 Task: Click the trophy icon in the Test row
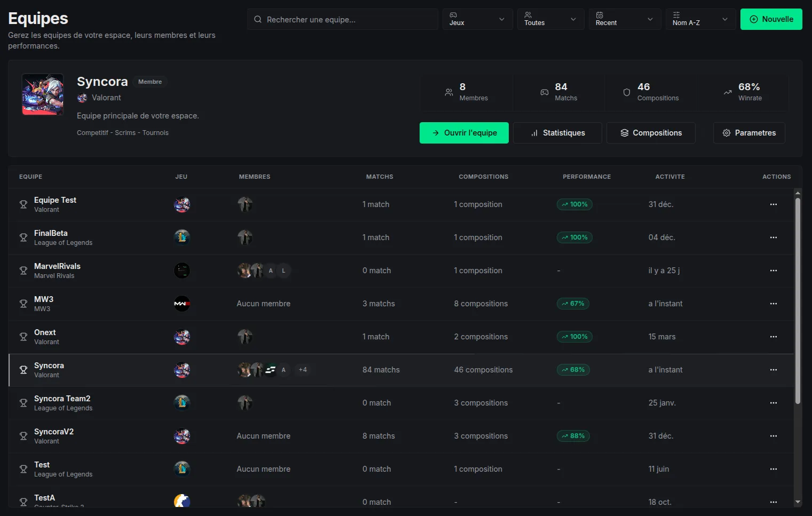pos(23,469)
